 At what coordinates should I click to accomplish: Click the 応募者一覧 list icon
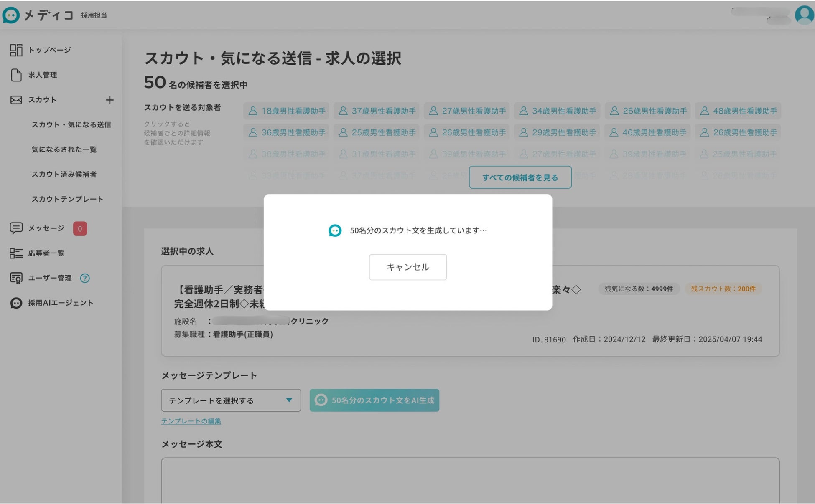[x=16, y=253]
